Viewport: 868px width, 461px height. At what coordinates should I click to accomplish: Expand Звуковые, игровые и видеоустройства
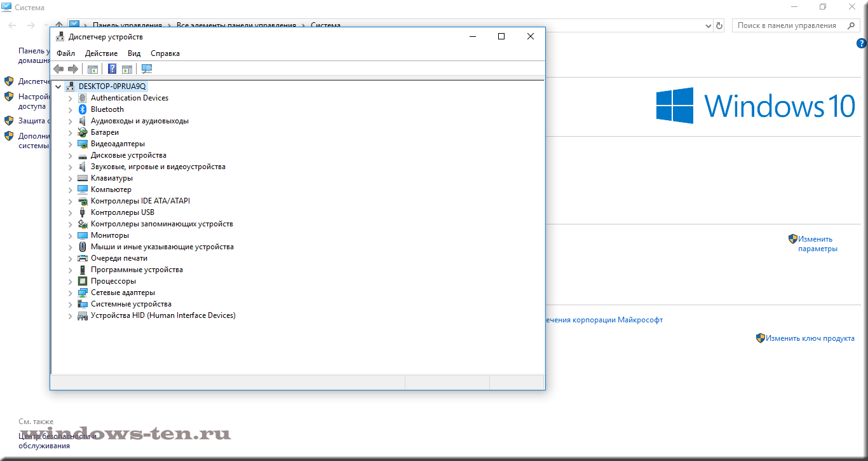[71, 167]
